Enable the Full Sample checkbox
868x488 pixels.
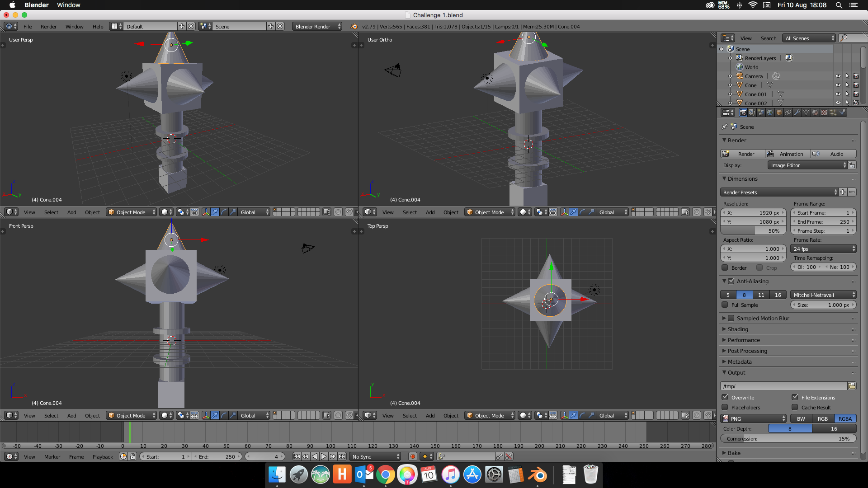(x=726, y=305)
